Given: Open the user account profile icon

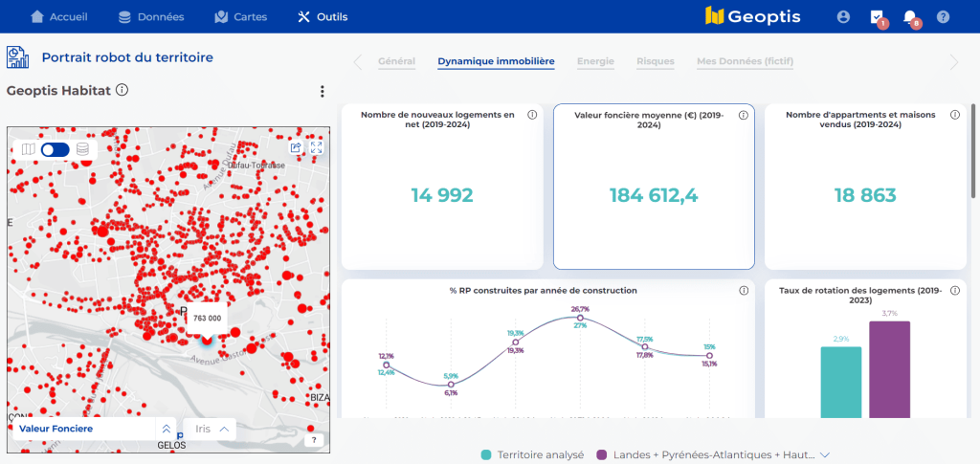Looking at the screenshot, I should (x=843, y=17).
